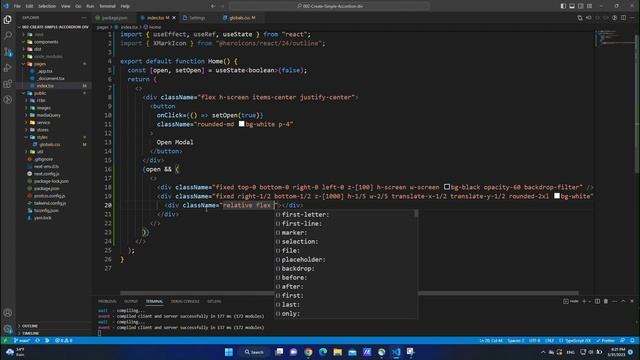640x360 pixels.
Task: Switch to the Settings editor tab
Action: point(197,18)
